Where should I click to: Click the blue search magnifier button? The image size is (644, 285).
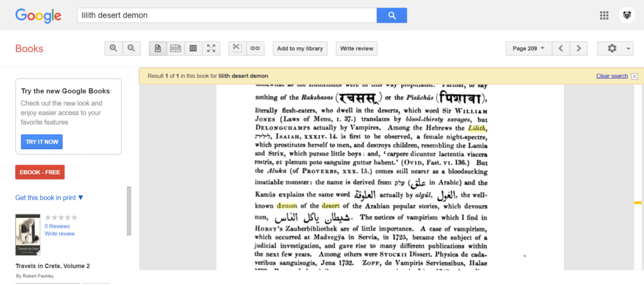392,16
